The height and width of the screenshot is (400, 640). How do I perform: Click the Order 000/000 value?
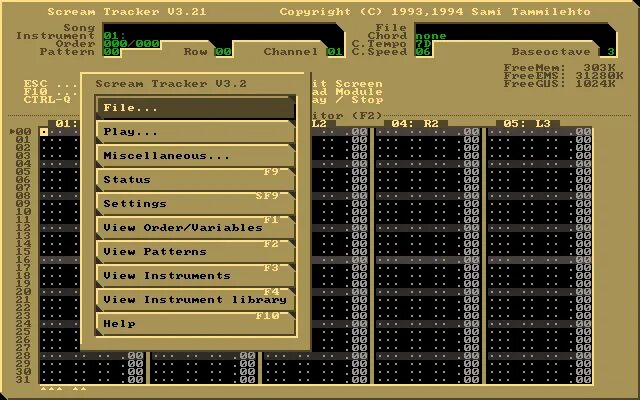(131, 44)
